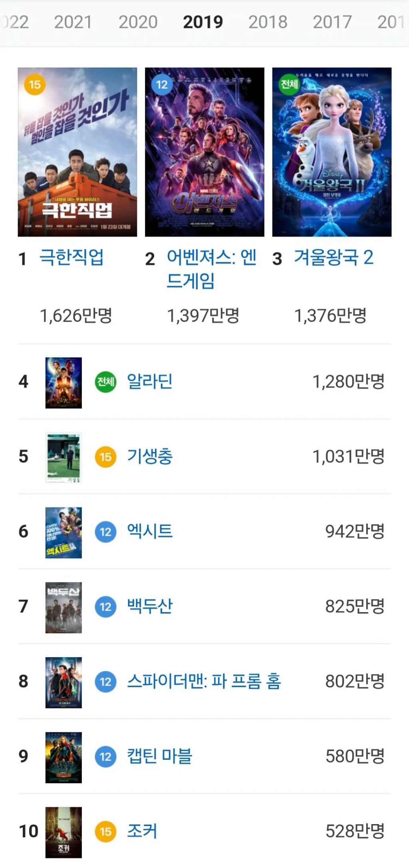Click the 12 rating badge beside 엑시트

coord(105,532)
